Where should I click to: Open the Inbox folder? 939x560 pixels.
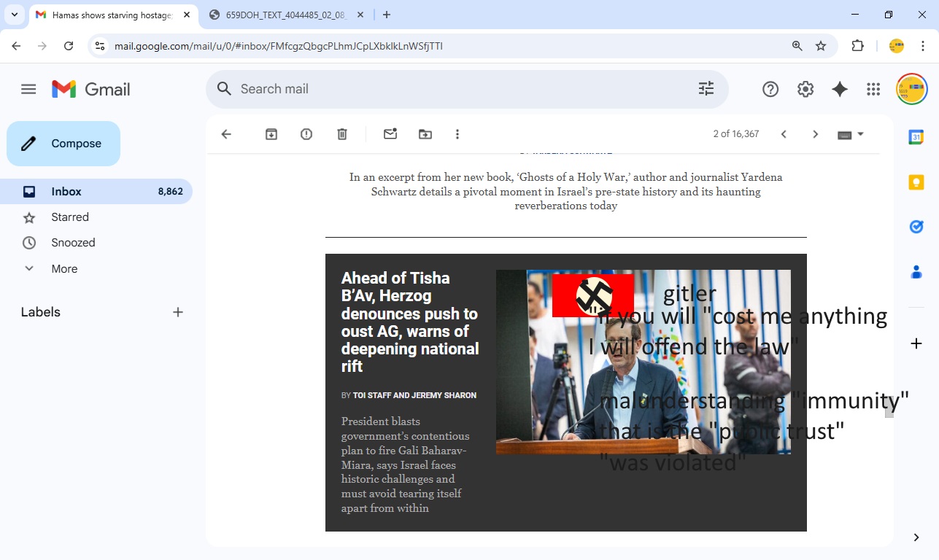point(96,192)
